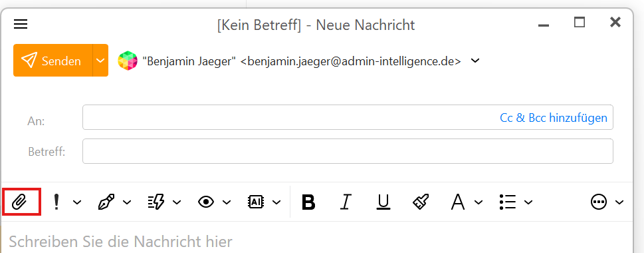644x253 pixels.
Task: Click into the Betreff input field
Action: click(348, 151)
